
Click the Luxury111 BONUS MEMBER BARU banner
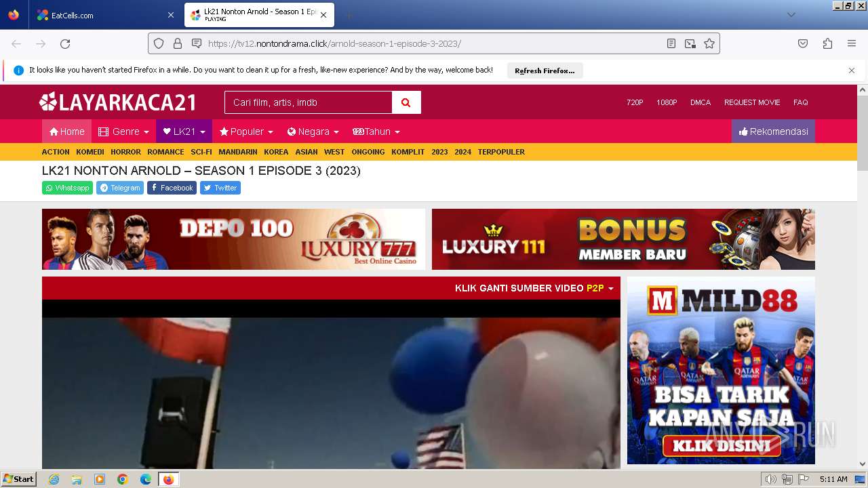tap(623, 239)
